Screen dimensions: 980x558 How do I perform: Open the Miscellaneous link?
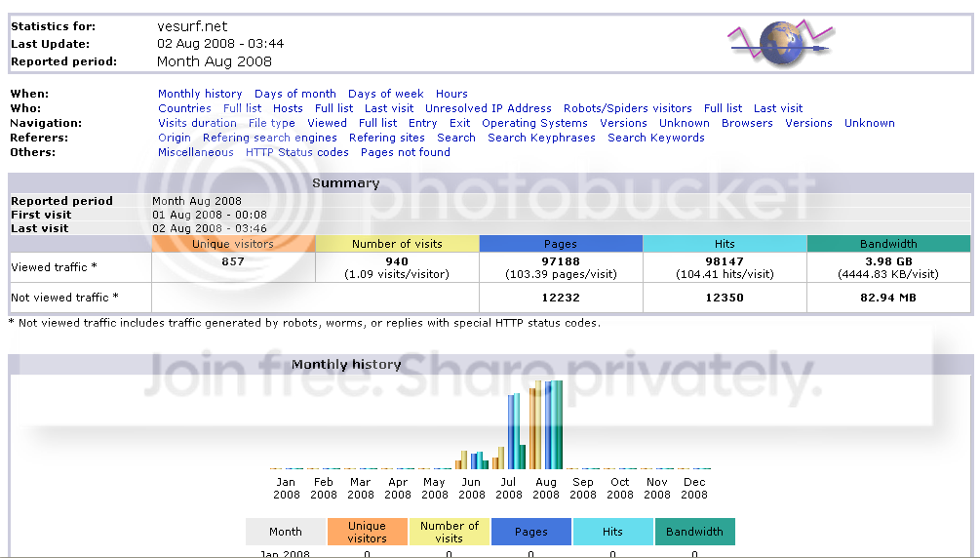point(196,152)
